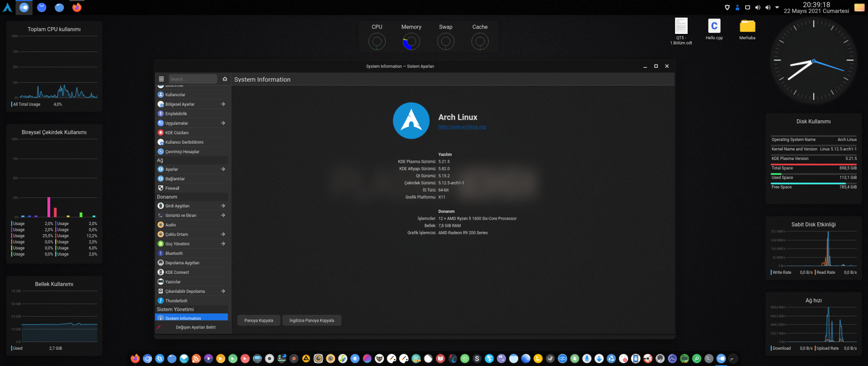Open the archlinux.org website link

click(x=462, y=127)
